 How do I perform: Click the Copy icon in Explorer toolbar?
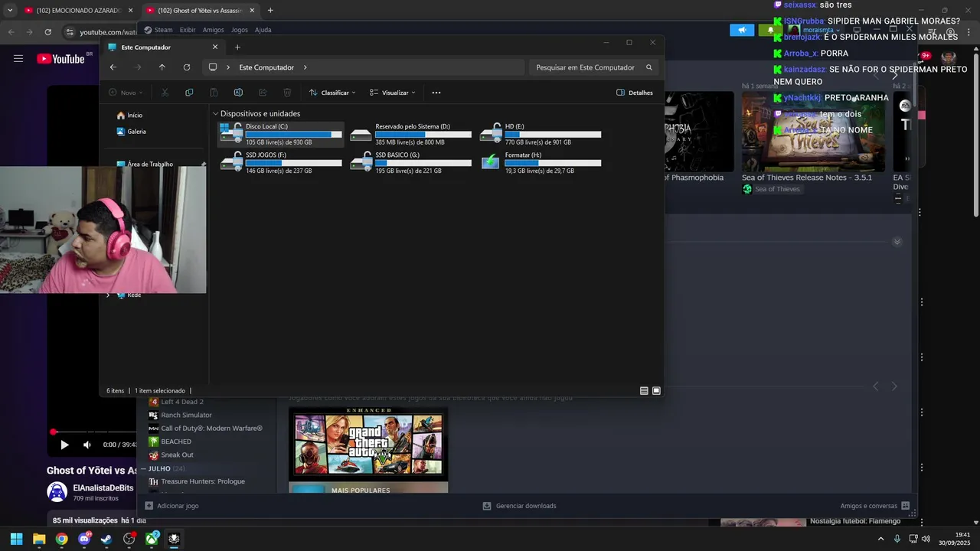click(189, 93)
